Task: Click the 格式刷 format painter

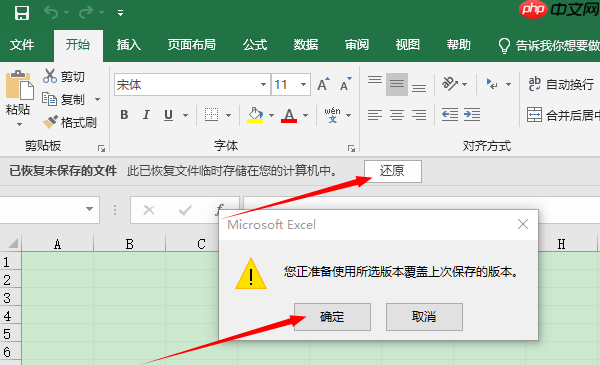Action: pos(69,122)
